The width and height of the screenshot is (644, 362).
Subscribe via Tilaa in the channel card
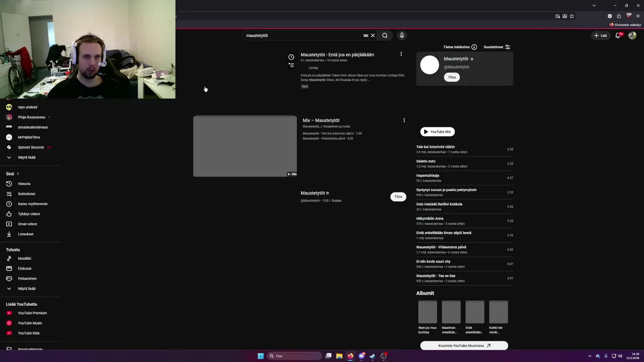point(452,77)
